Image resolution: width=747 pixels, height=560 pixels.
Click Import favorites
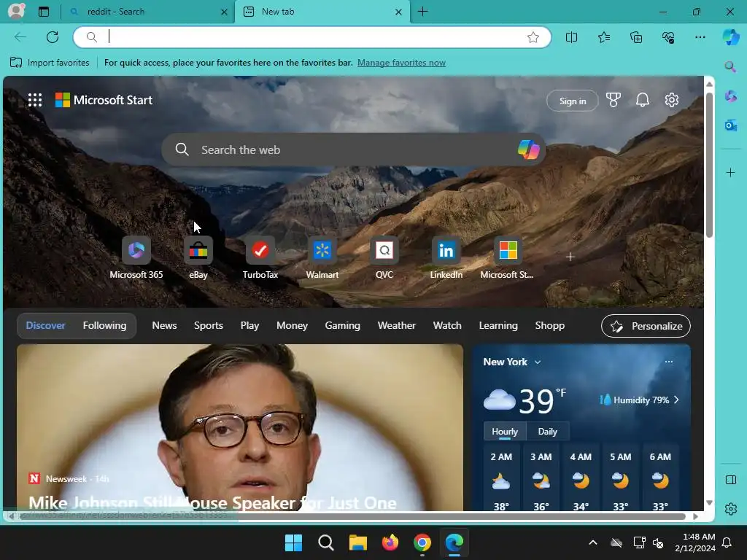click(x=50, y=63)
